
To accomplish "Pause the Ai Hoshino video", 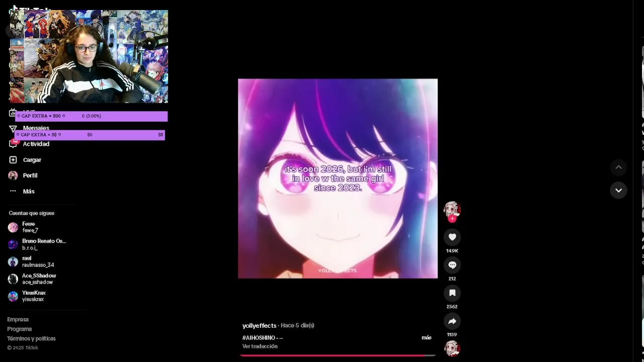I will click(x=338, y=178).
